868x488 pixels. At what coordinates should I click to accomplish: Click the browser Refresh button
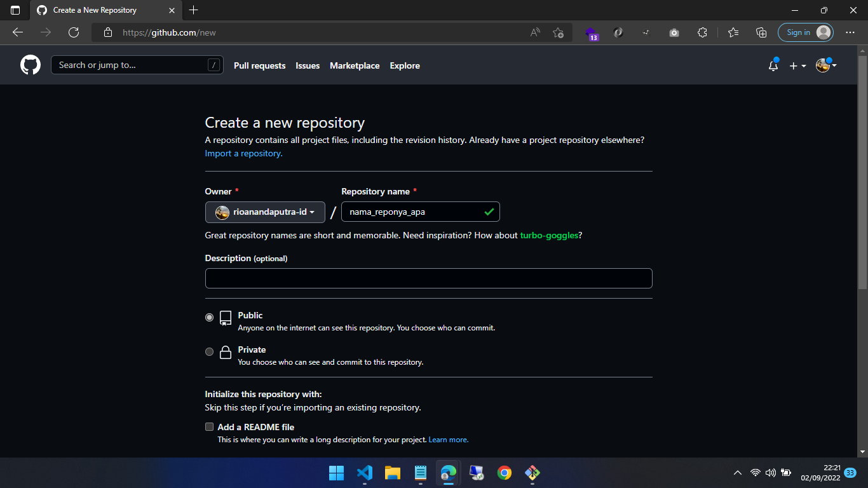coord(74,32)
